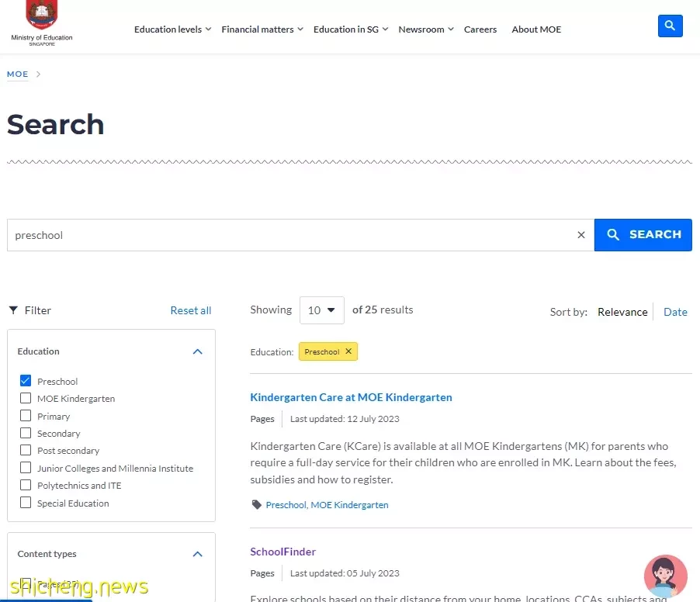Expand the Education in SG menu
This screenshot has width=700, height=602.
[x=351, y=29]
